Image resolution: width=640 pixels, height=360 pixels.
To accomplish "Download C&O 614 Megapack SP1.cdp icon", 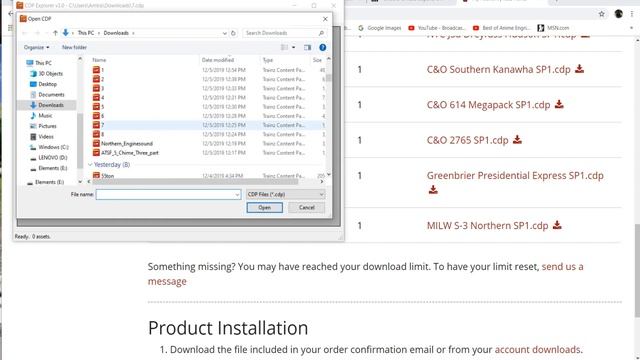I will click(x=559, y=104).
